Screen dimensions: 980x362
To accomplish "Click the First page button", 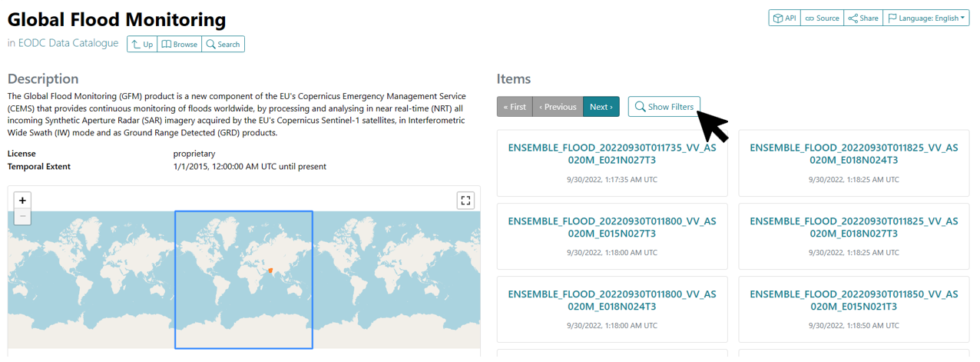I will [x=515, y=107].
